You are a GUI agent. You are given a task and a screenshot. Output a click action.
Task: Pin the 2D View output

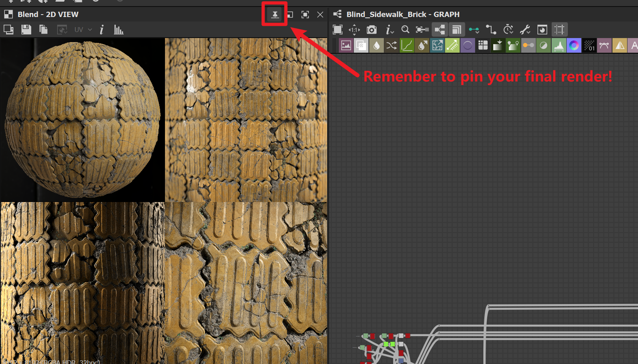click(x=275, y=15)
